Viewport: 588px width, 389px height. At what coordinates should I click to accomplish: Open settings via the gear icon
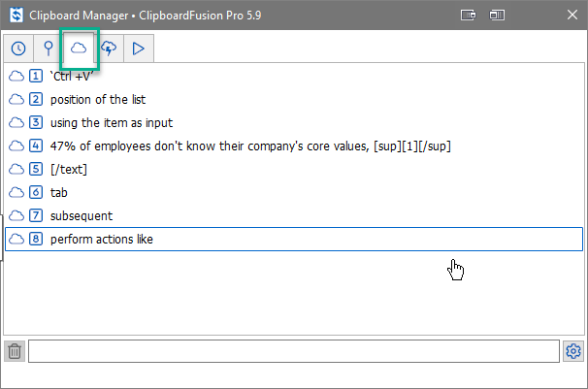click(573, 351)
